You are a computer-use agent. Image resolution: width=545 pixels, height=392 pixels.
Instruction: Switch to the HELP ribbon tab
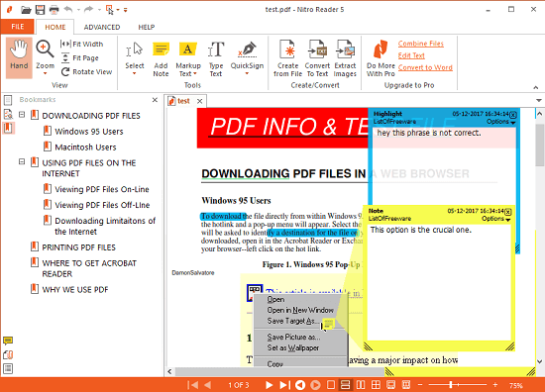coord(147,27)
